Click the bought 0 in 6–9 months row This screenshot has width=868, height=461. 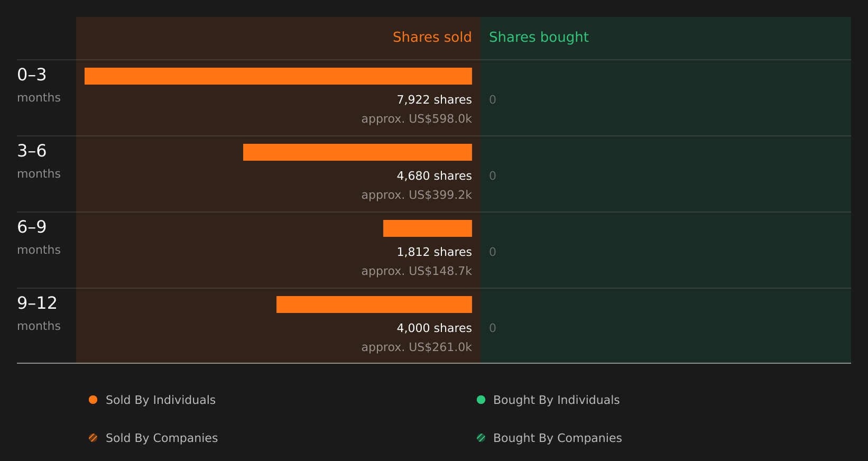point(493,252)
